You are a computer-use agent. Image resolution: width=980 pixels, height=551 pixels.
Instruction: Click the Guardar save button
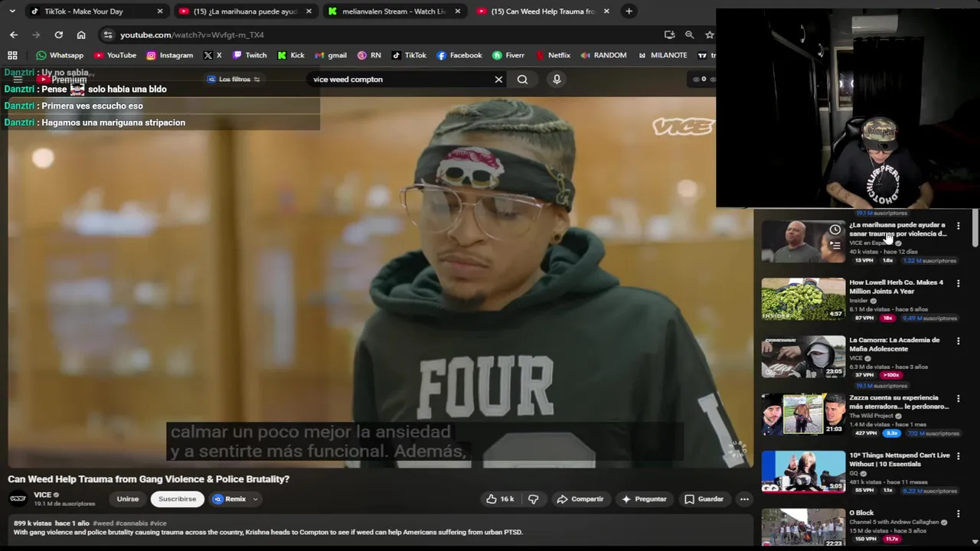[704, 499]
